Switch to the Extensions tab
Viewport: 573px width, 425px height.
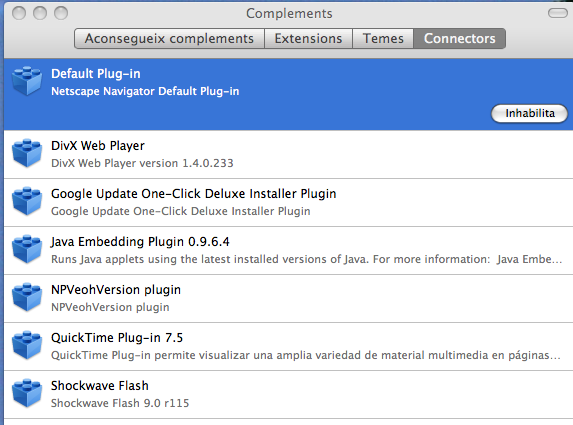(x=308, y=38)
